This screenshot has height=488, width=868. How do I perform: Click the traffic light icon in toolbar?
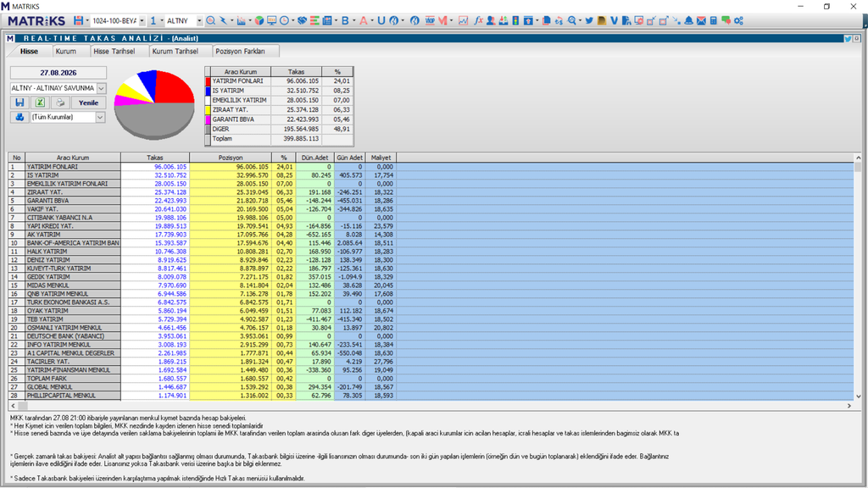[515, 20]
